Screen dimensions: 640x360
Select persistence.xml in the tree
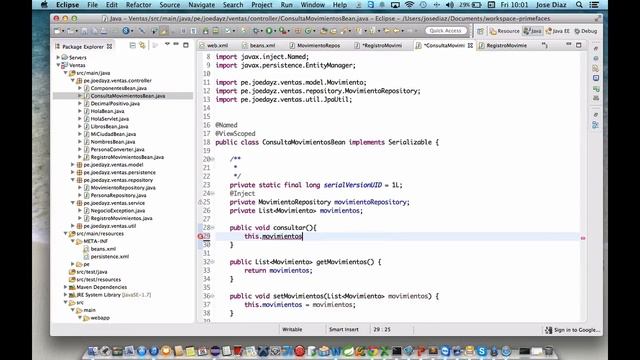(x=110, y=257)
